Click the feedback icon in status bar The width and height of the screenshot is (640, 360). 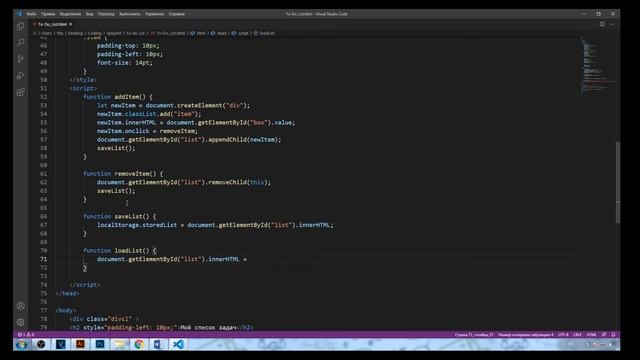tap(604, 335)
